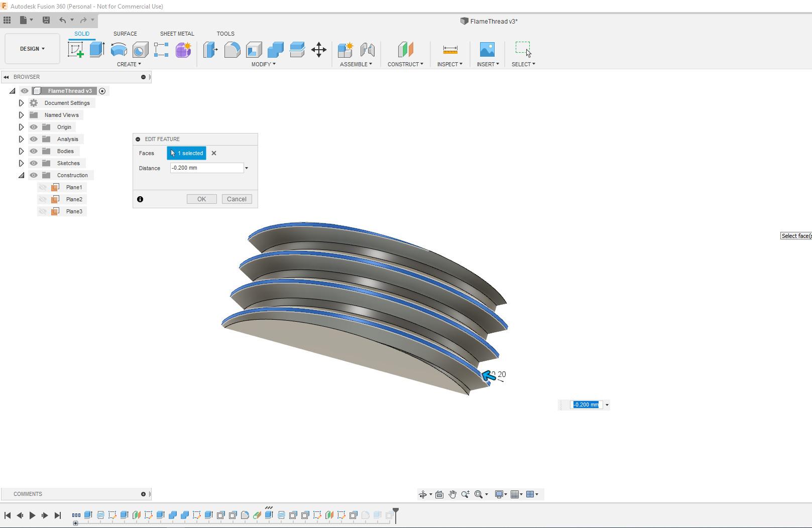Click the Insert image icon

coord(487,50)
